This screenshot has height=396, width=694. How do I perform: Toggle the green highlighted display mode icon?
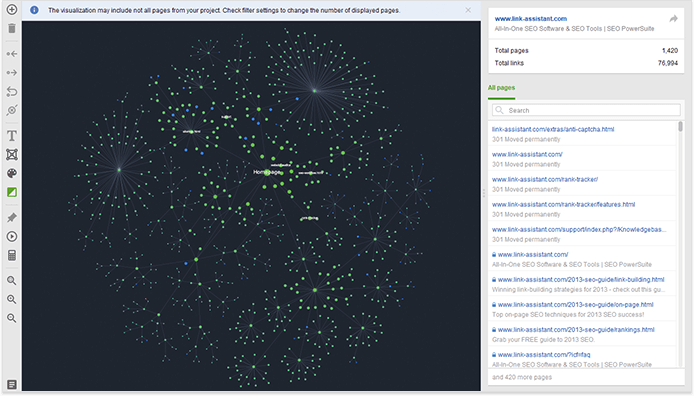pos(12,192)
